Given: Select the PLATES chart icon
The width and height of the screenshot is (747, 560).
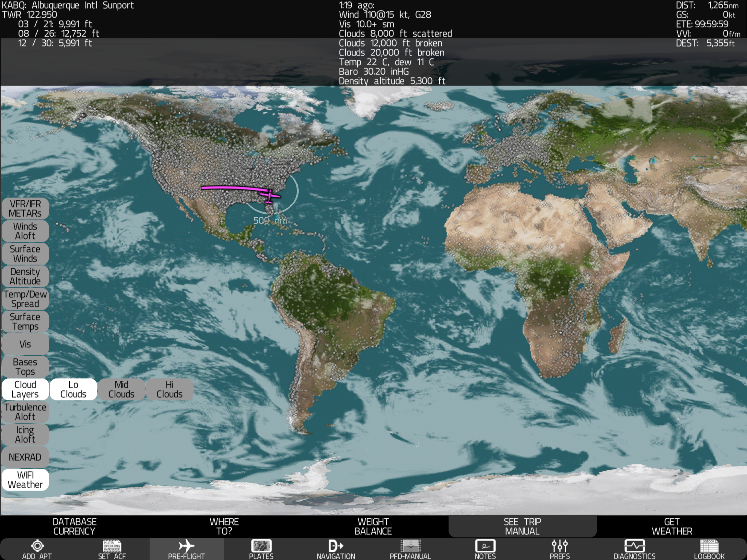Looking at the screenshot, I should click(x=261, y=546).
